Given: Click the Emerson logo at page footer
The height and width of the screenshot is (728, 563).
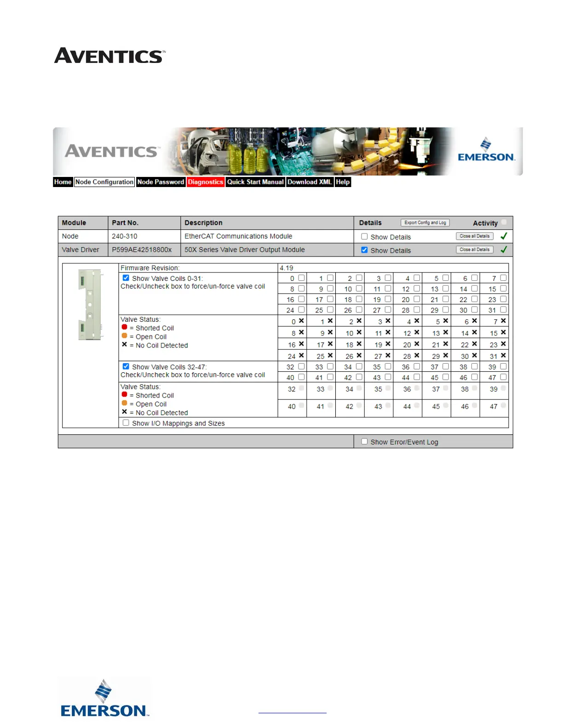Looking at the screenshot, I should point(105,698).
